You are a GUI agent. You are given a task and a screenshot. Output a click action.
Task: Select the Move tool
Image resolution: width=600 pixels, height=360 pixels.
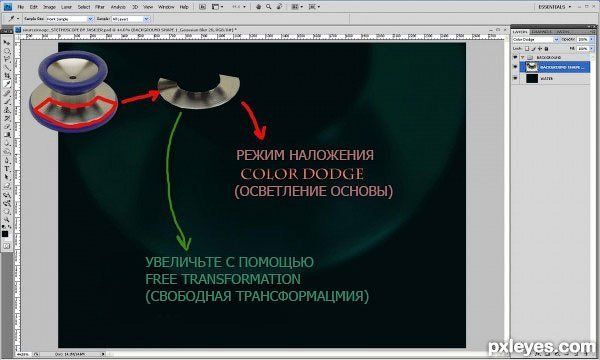[x=7, y=42]
